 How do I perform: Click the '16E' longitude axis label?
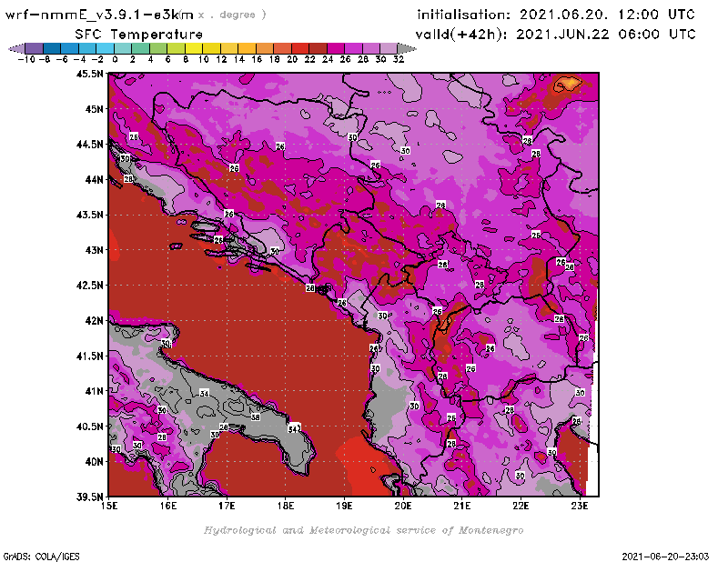point(168,506)
